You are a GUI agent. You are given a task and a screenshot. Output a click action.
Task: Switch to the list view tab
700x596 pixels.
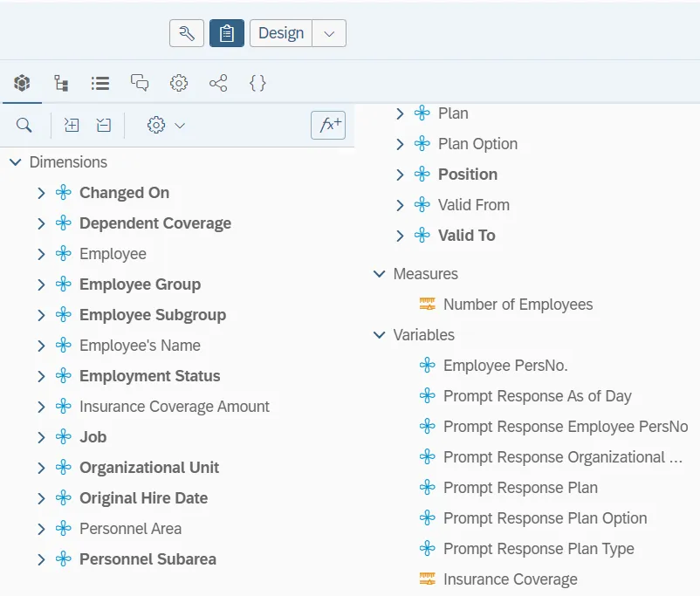(100, 83)
